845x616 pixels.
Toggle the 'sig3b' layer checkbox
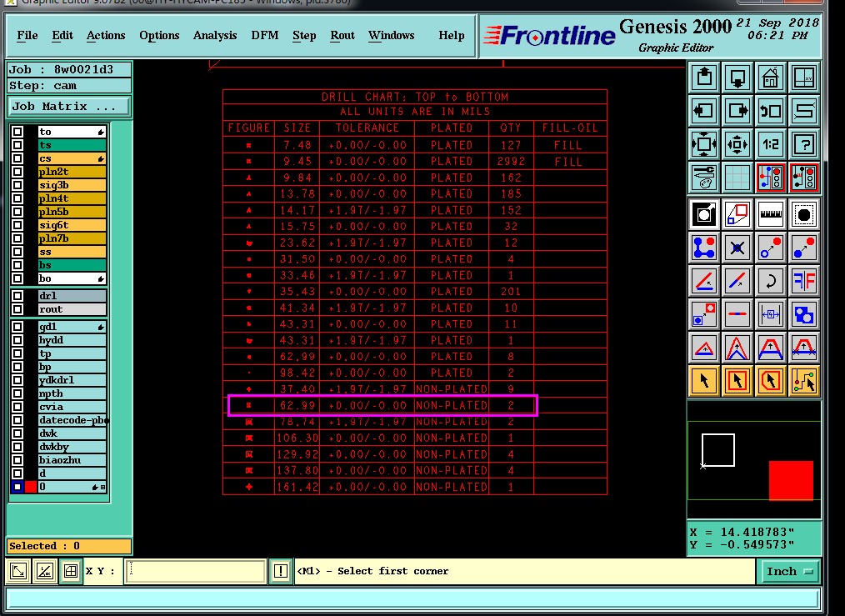17,185
